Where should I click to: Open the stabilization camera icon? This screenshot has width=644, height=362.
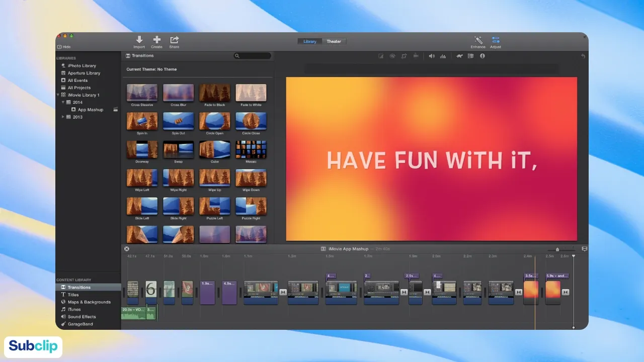coord(416,56)
